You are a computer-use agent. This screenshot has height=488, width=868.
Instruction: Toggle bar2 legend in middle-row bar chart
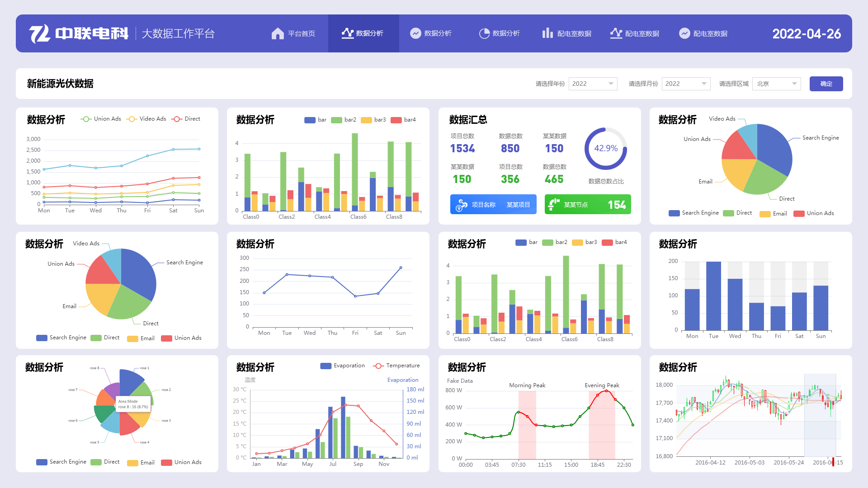click(554, 242)
